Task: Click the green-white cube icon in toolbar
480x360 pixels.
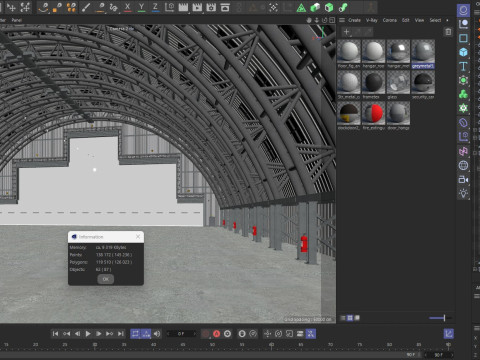Action: pyautogui.click(x=315, y=7)
